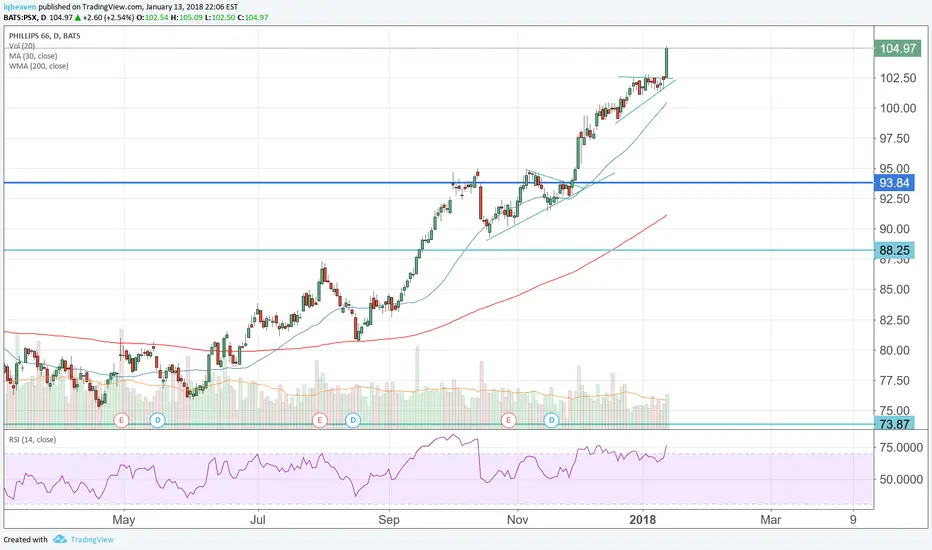Image resolution: width=932 pixels, height=550 pixels.
Task: Click the 75.0000 RSI axis label
Action: point(901,447)
